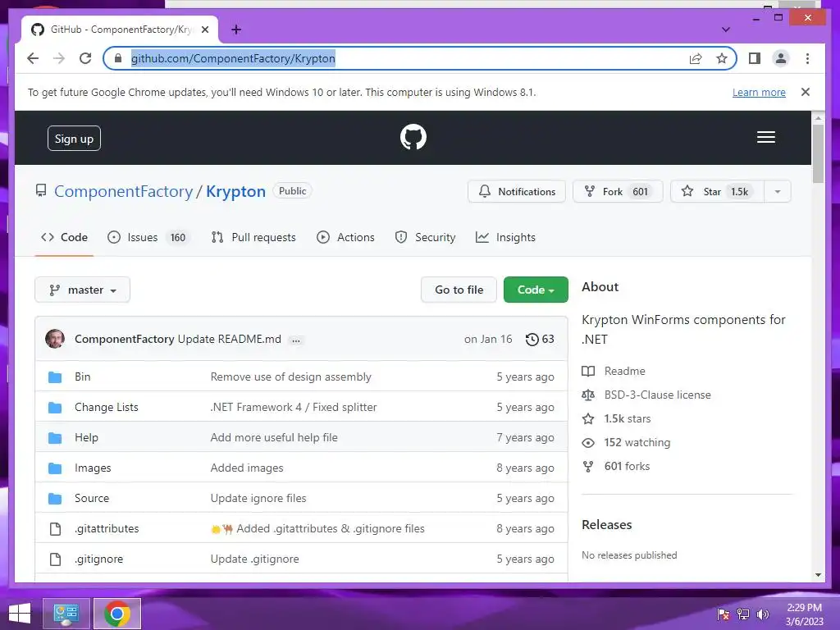Click the Chrome profile avatar icon
This screenshot has height=630, width=840.
781,58
